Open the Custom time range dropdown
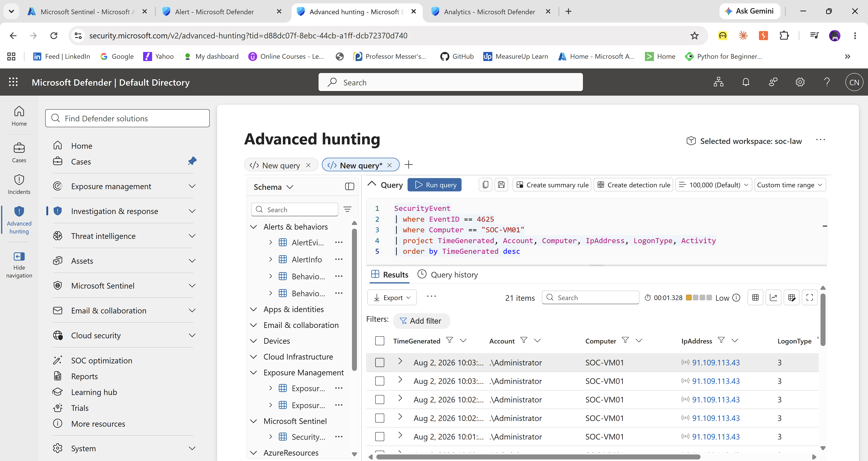Image resolution: width=868 pixels, height=461 pixels. coord(790,185)
